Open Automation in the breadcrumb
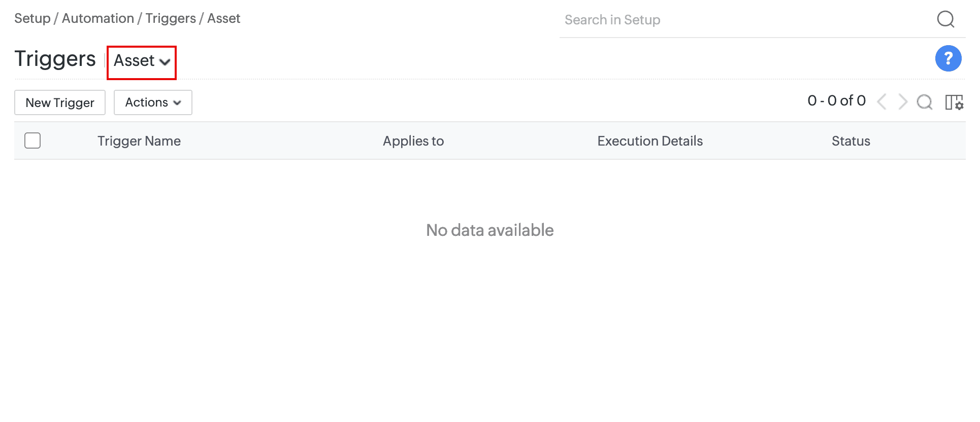Image resolution: width=980 pixels, height=422 pixels. (98, 18)
